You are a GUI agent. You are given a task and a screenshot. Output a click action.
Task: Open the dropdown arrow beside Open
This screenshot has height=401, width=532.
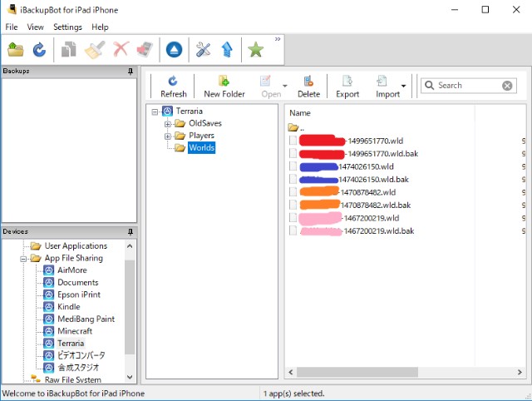pyautogui.click(x=285, y=86)
